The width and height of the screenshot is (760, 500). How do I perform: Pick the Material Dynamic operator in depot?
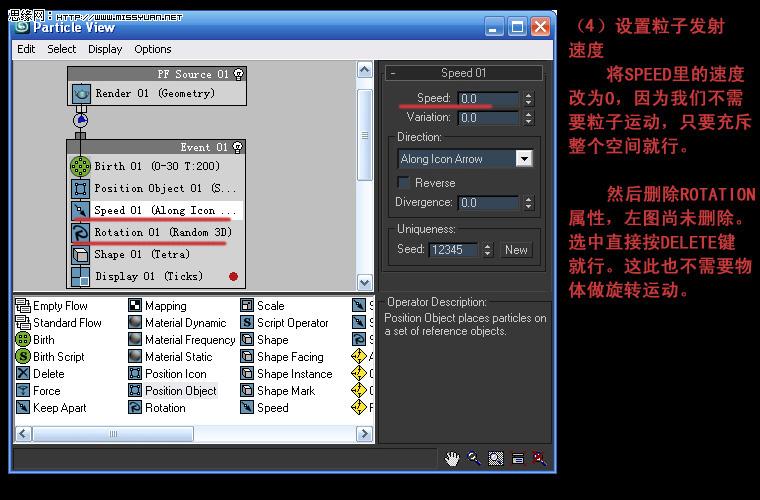click(177, 323)
